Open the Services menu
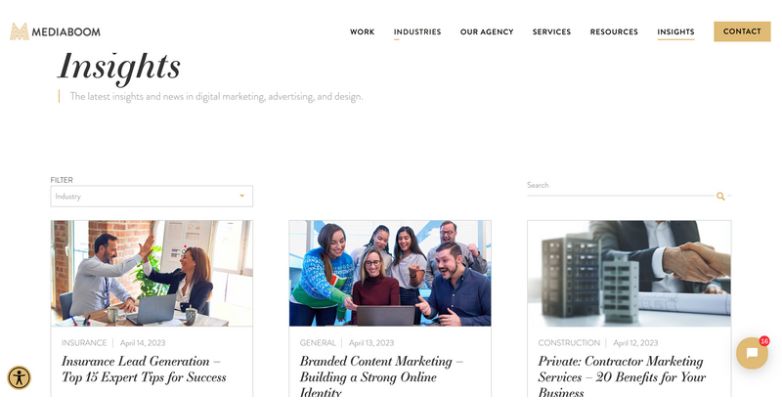 (x=552, y=31)
